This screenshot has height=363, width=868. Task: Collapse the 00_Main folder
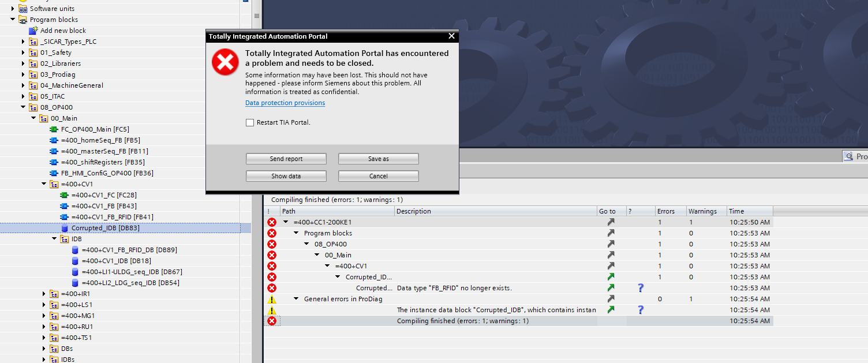[34, 118]
